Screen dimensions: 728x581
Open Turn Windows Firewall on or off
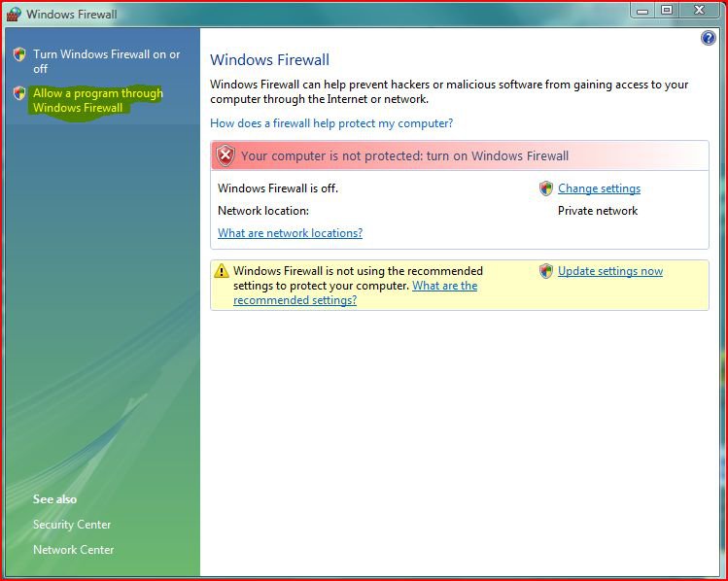point(106,61)
